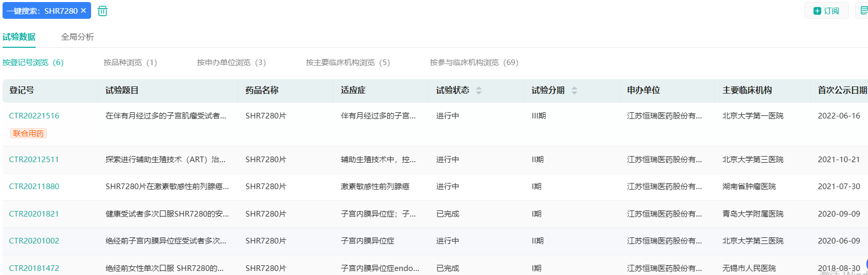Select the 试验数据 tab
This screenshot has height=275, width=868.
(x=19, y=37)
